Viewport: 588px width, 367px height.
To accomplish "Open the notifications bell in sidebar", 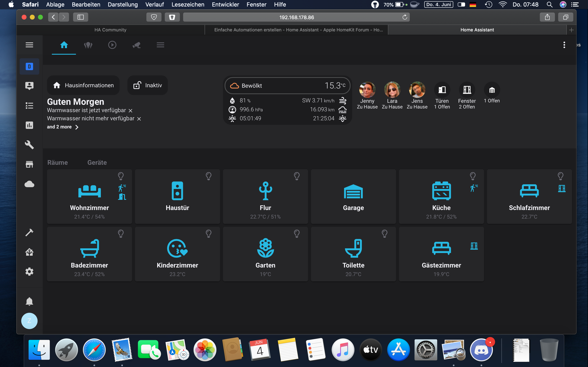I will click(29, 301).
